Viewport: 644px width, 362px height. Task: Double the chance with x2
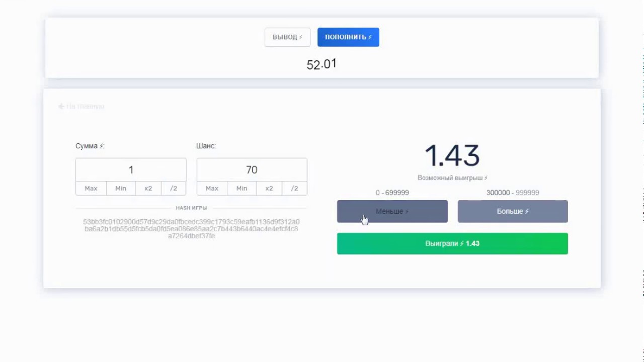click(269, 188)
